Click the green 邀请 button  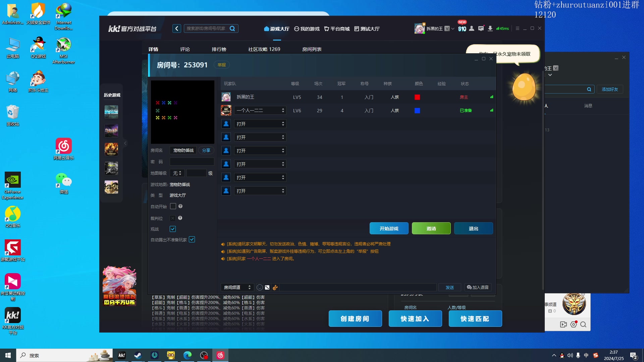(x=431, y=228)
